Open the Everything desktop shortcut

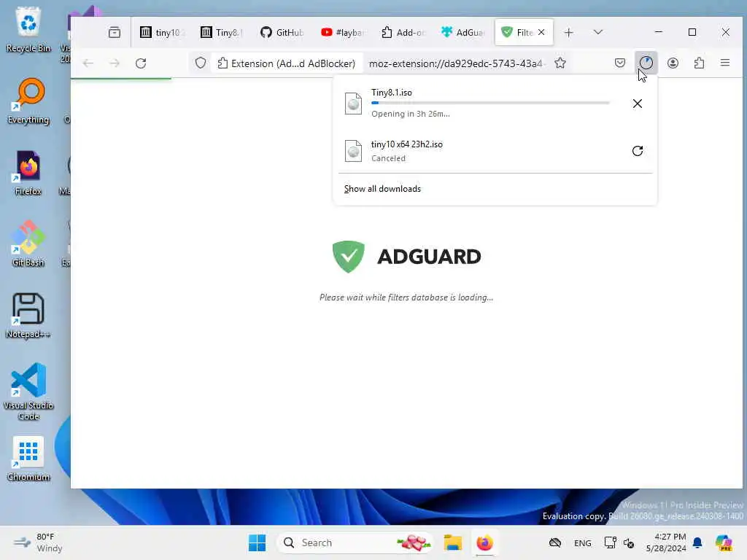(28, 101)
